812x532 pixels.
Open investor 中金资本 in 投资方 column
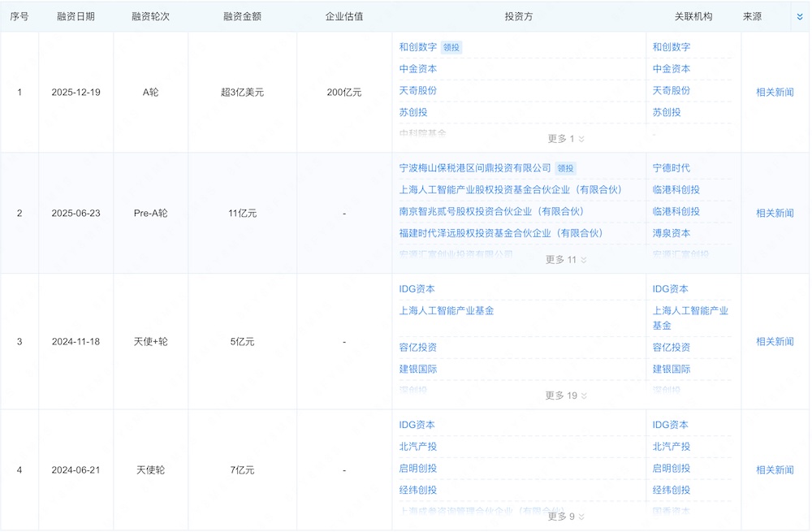(418, 69)
